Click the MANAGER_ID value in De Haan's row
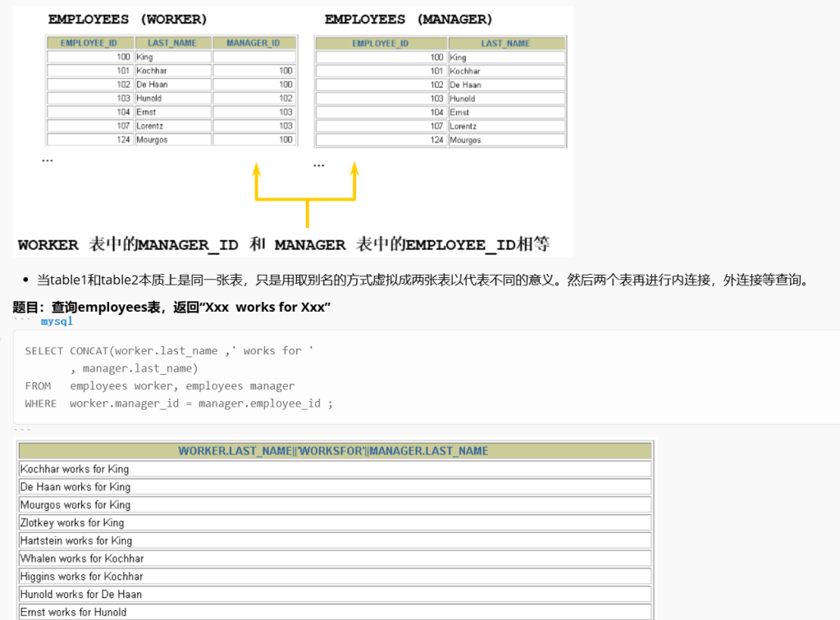 tap(285, 84)
